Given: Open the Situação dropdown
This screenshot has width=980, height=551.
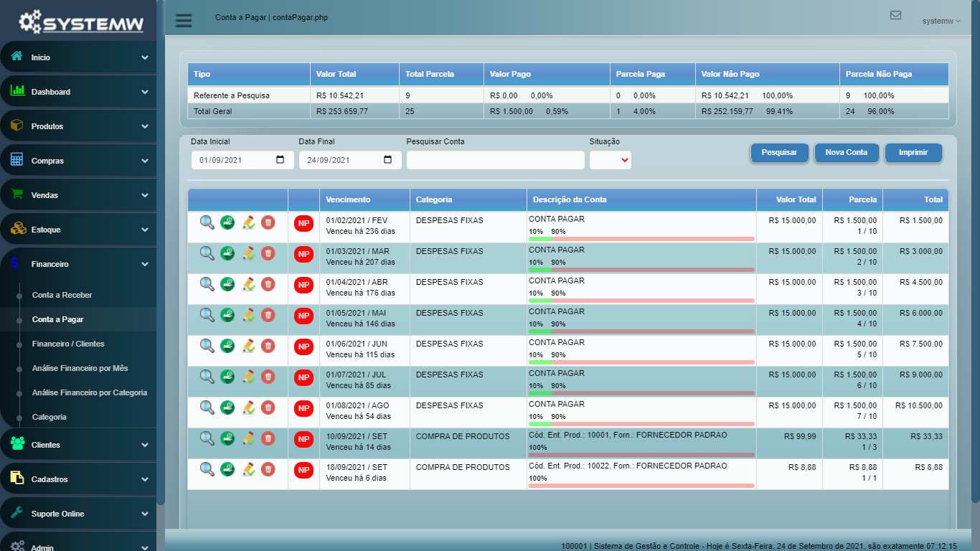Looking at the screenshot, I should point(611,160).
